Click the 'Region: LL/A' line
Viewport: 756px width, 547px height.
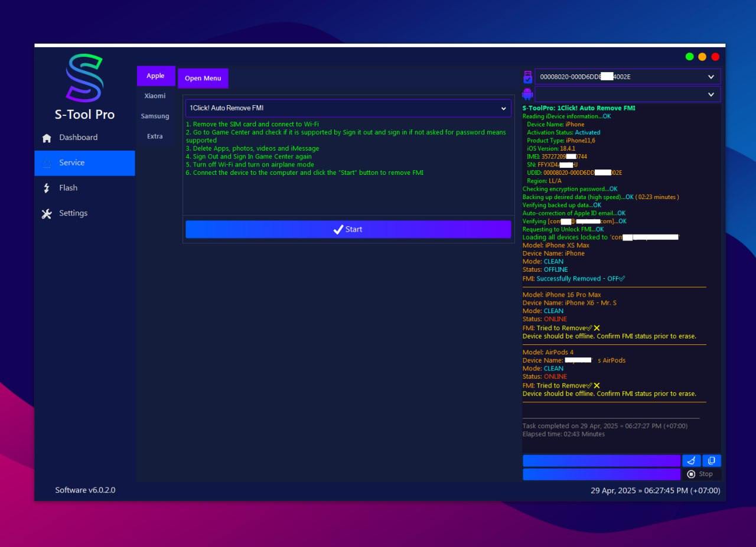(x=545, y=181)
